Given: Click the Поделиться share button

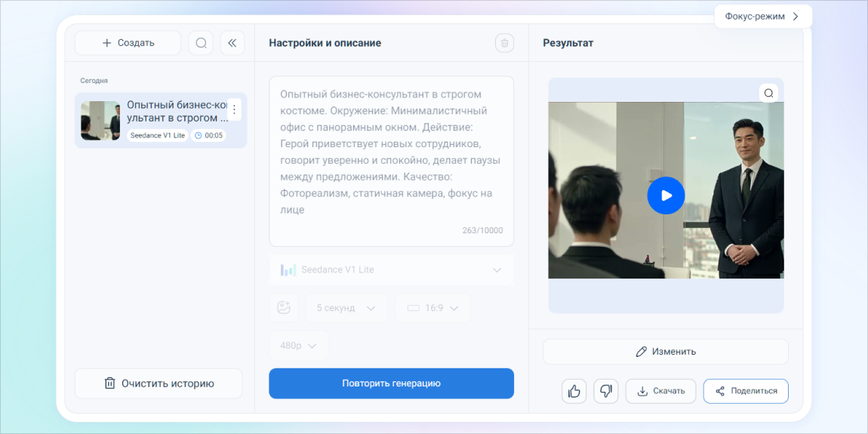Looking at the screenshot, I should click(746, 392).
